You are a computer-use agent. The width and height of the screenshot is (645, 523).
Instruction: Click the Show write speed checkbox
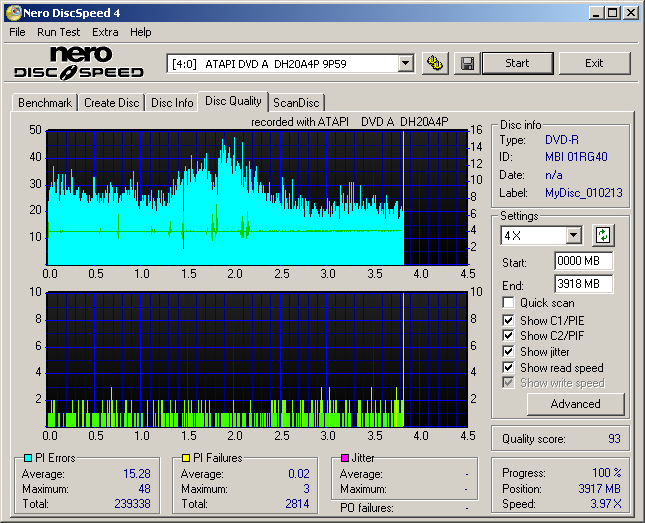click(x=508, y=383)
